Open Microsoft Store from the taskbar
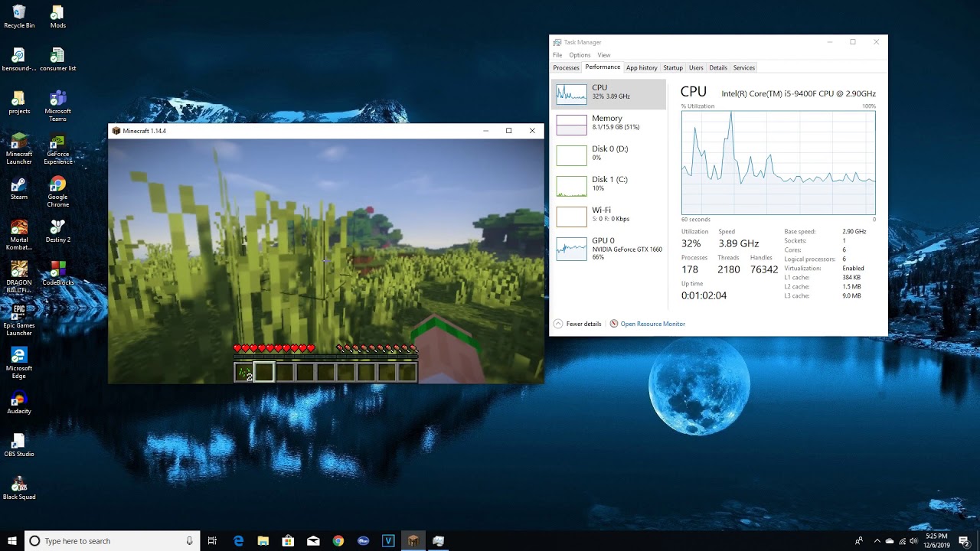Screen dimensions: 980x551 click(x=289, y=540)
